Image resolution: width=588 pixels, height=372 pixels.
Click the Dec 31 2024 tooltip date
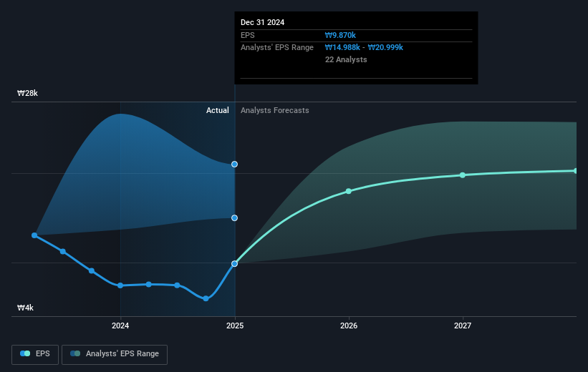(263, 22)
